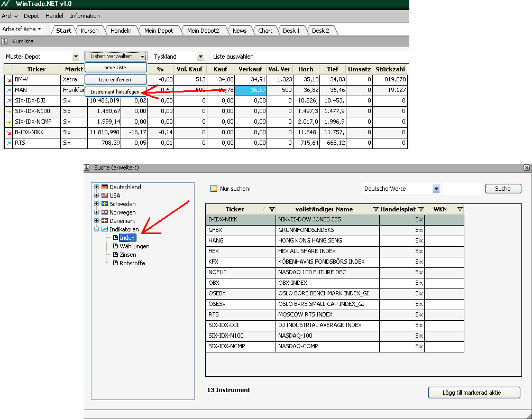Toggle the Nur suchen checkbox
532x419 pixels.
click(214, 189)
